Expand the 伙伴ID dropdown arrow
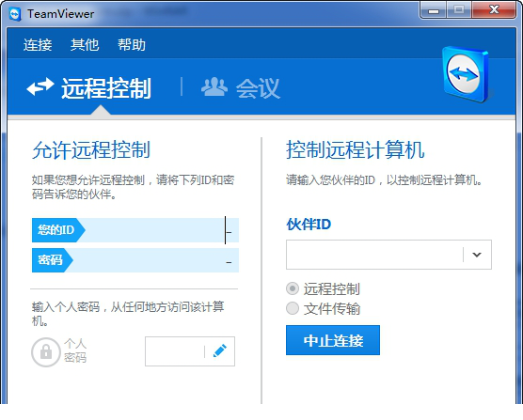 click(x=477, y=255)
